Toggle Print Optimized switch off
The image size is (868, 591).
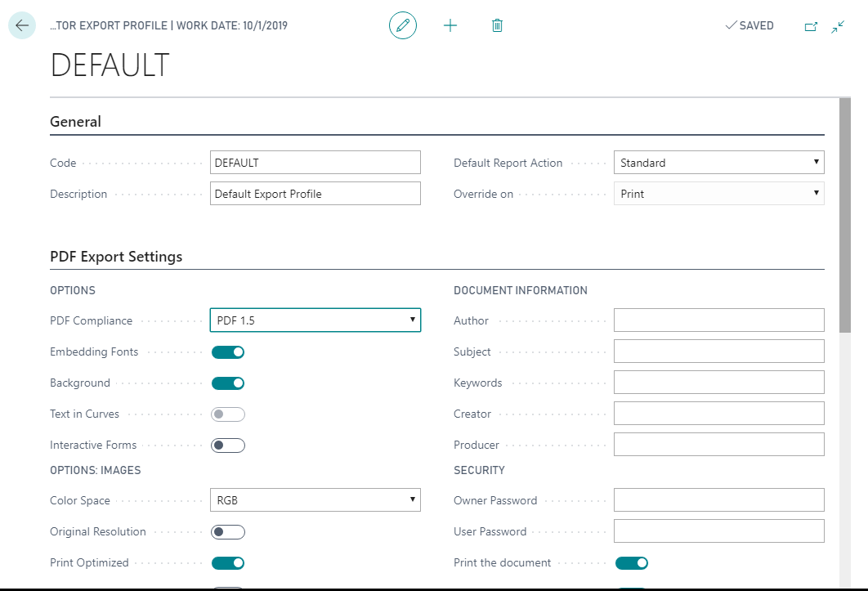228,563
